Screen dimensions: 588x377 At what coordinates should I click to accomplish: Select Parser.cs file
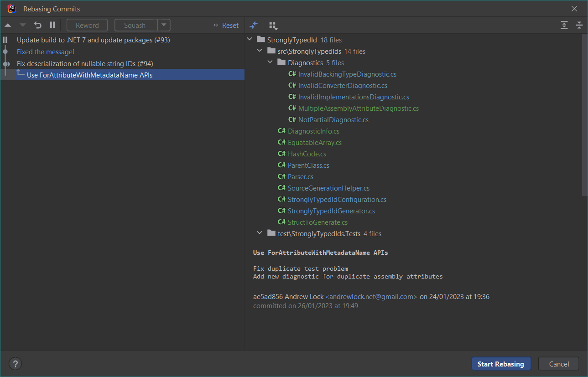[x=301, y=177]
